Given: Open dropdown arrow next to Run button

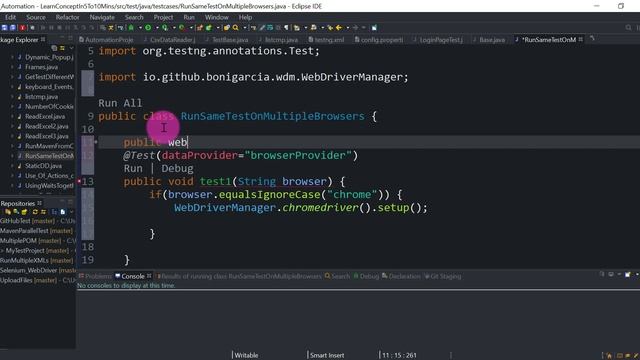Looking at the screenshot, I should click(157, 28).
